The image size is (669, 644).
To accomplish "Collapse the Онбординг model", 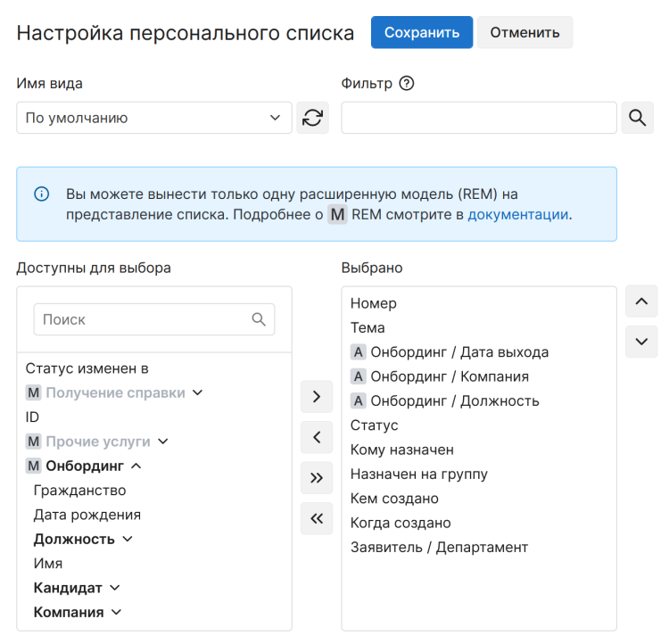I will (x=136, y=466).
